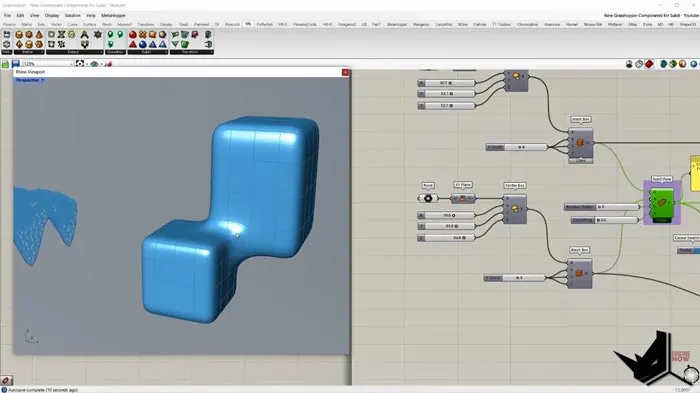The width and height of the screenshot is (700, 393).
Task: Click the orange sphere preview quality icon
Action: tap(683, 64)
